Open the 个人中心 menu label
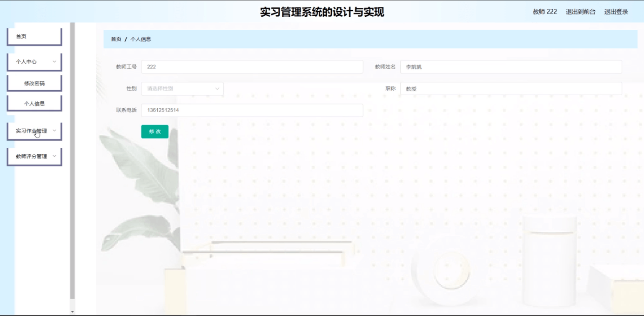Screen dimensions: 644x316 click(26, 61)
